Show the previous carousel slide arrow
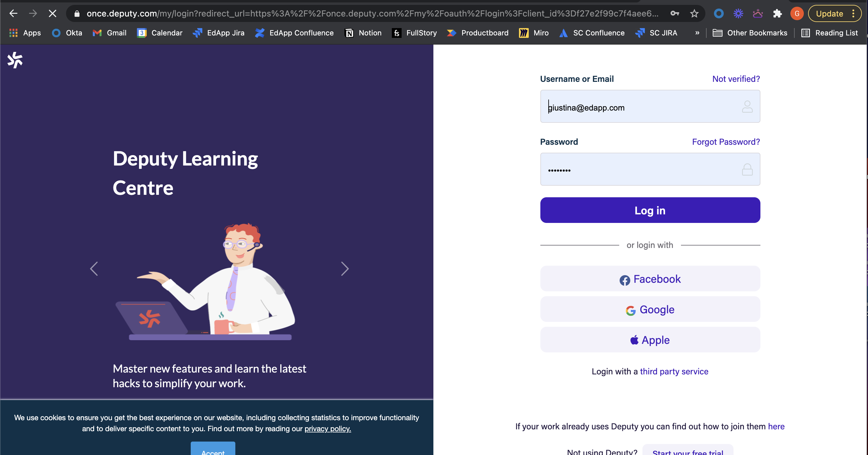 94,268
